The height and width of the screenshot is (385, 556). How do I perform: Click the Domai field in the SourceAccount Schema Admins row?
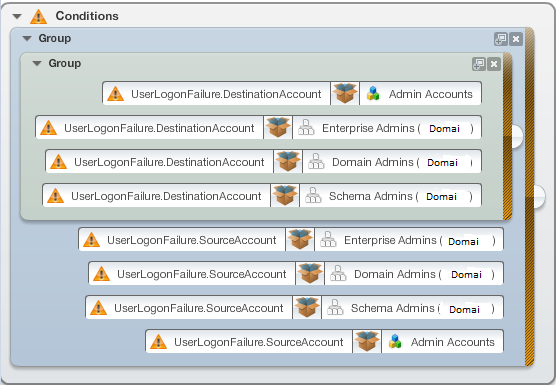(x=466, y=309)
